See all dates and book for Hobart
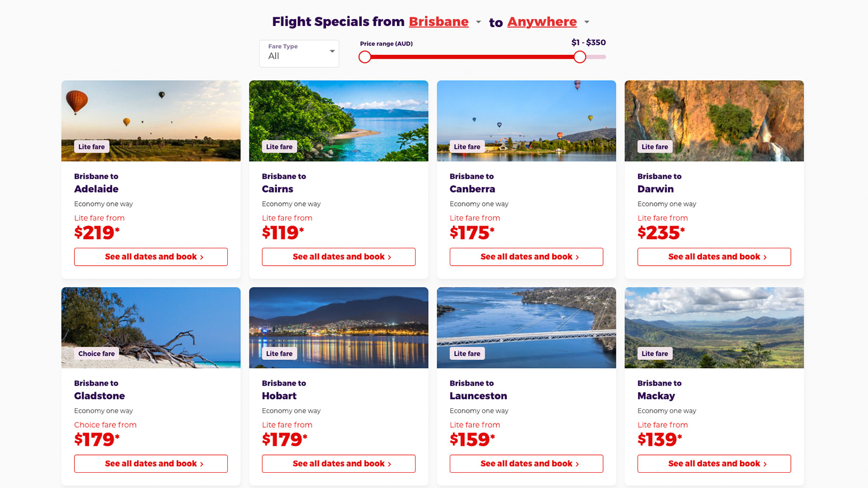 [x=339, y=464]
